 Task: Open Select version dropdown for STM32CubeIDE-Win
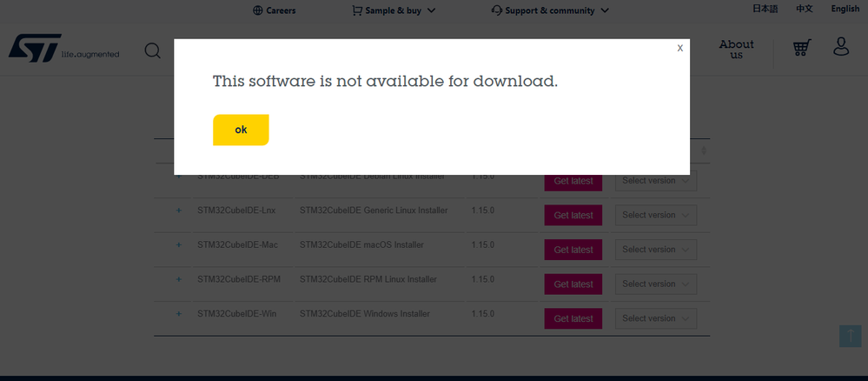coord(656,318)
